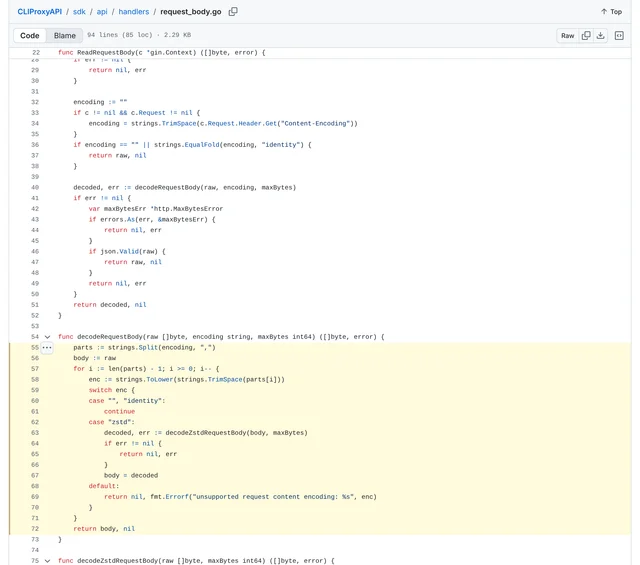640x565 pixels.
Task: Open CLIProxyAPI repository breadcrumb
Action: (x=40, y=11)
